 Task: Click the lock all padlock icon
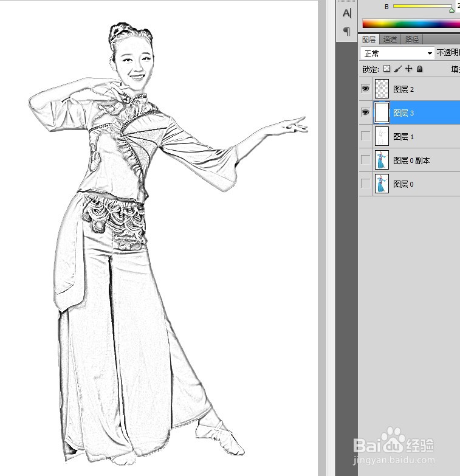click(420, 69)
